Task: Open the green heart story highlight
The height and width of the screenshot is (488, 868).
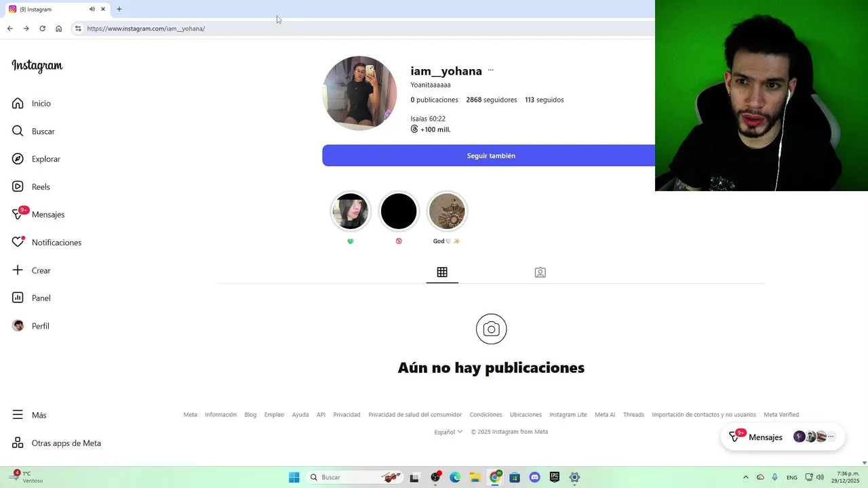Action: tap(351, 211)
